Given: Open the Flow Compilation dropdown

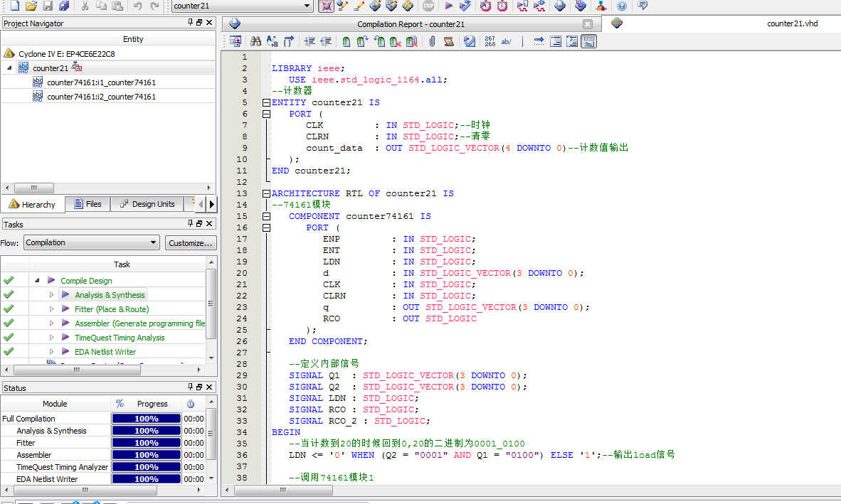Looking at the screenshot, I should pos(153,242).
